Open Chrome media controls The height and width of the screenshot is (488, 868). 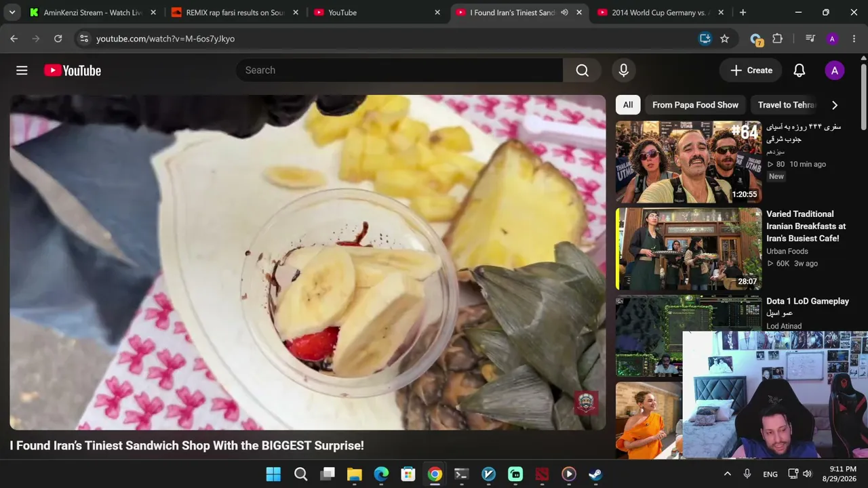pos(810,39)
